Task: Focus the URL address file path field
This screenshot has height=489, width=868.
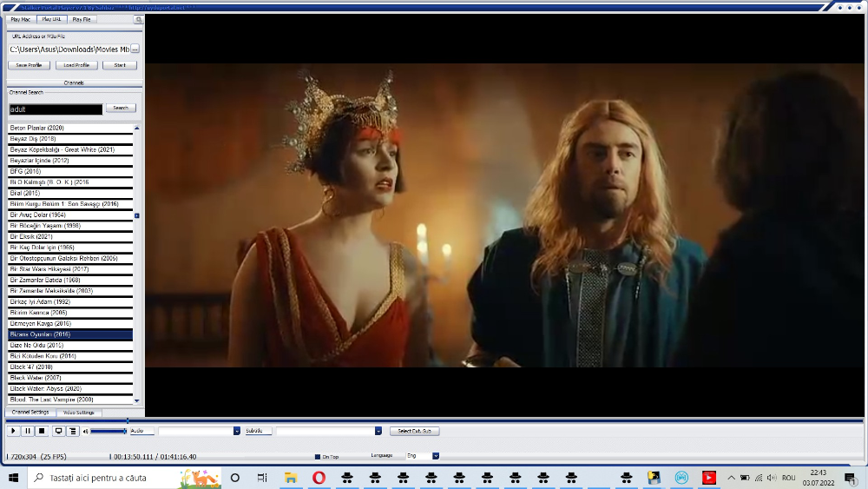Action: [69, 50]
